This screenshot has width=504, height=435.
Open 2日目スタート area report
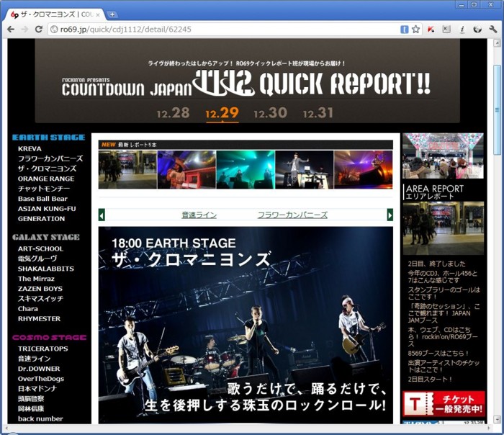[430, 380]
